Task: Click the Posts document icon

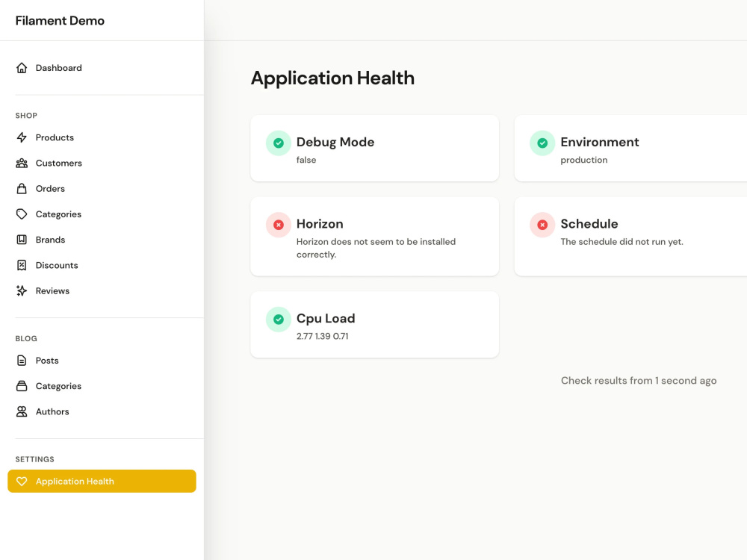Action: coord(22,361)
